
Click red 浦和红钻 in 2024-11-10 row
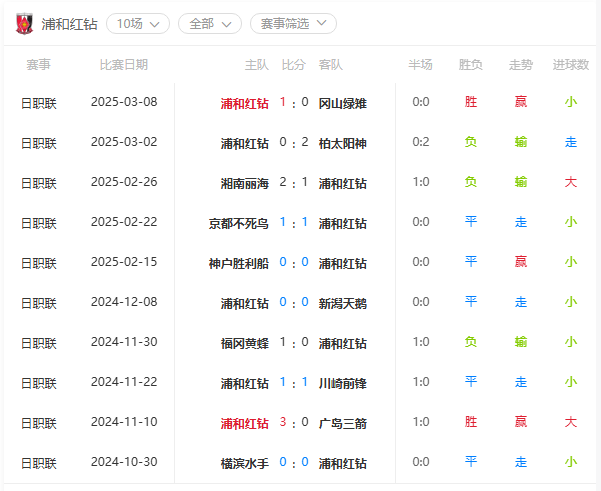pyautogui.click(x=245, y=424)
